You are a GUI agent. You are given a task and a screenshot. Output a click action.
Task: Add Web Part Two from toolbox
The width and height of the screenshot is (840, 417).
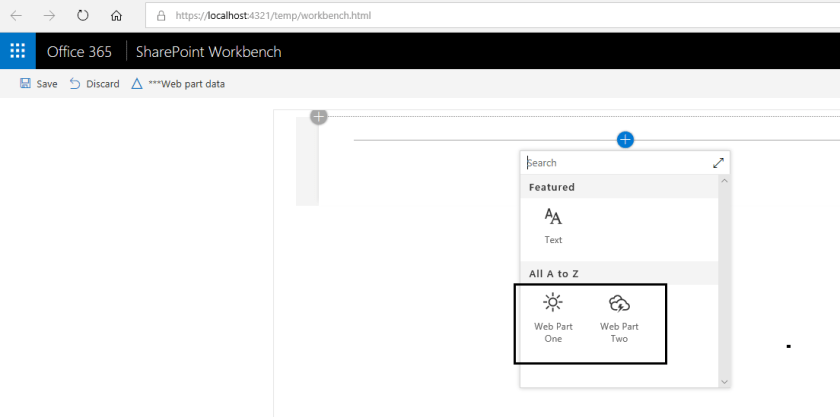619,318
